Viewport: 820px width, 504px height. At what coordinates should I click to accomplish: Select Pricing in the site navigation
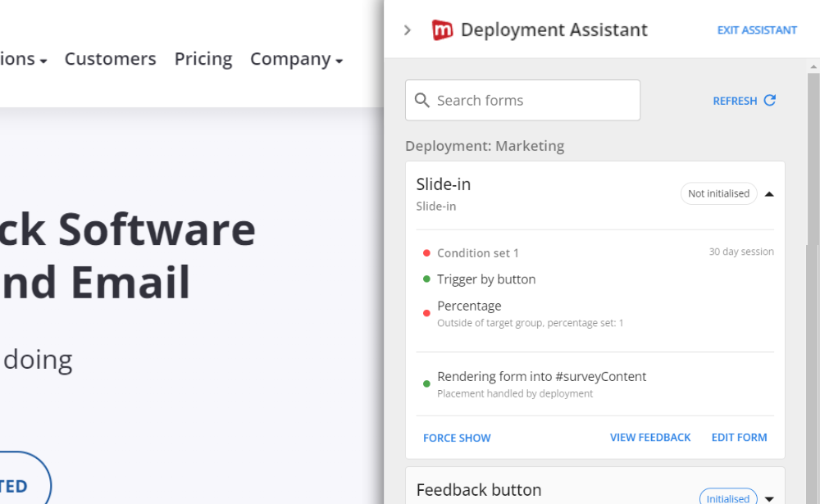point(203,58)
